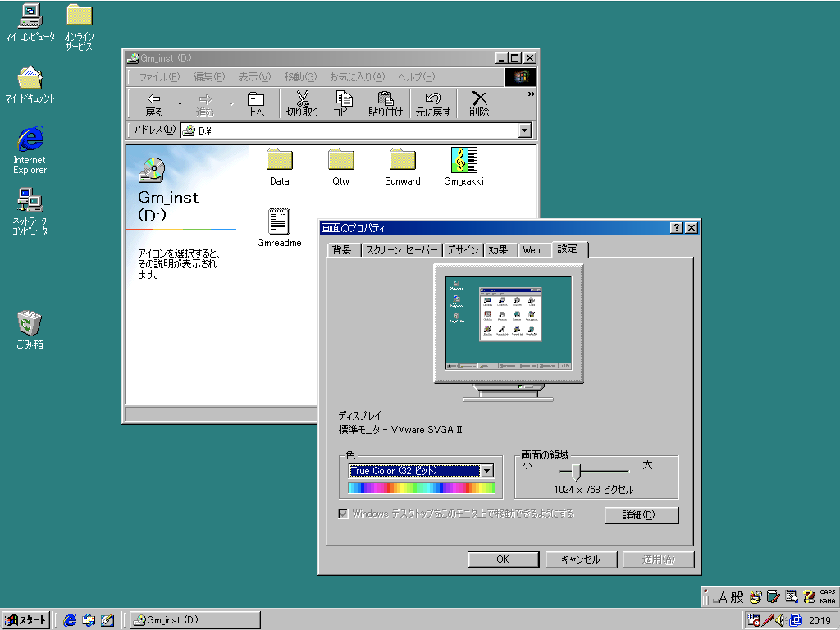The image size is (840, 630).
Task: Show more toolbar buttons via the chevron
Action: point(531,94)
